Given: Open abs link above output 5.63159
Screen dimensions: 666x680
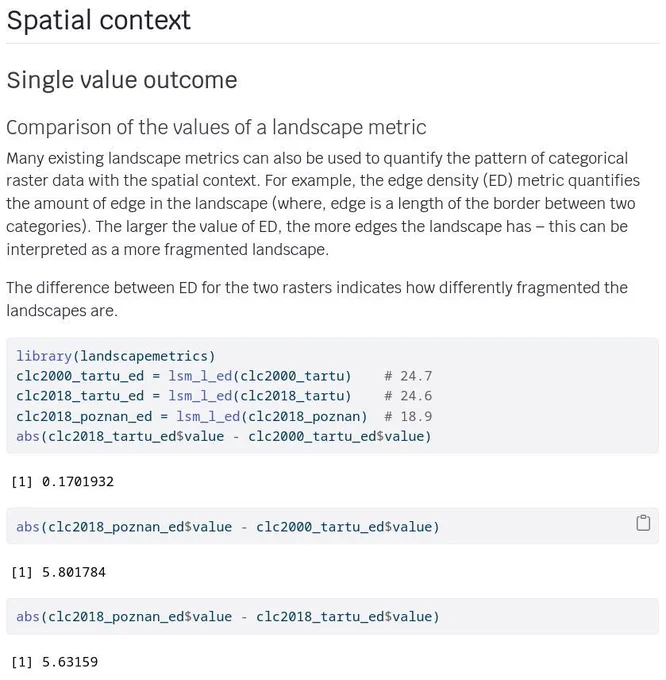Looking at the screenshot, I should [x=28, y=617].
